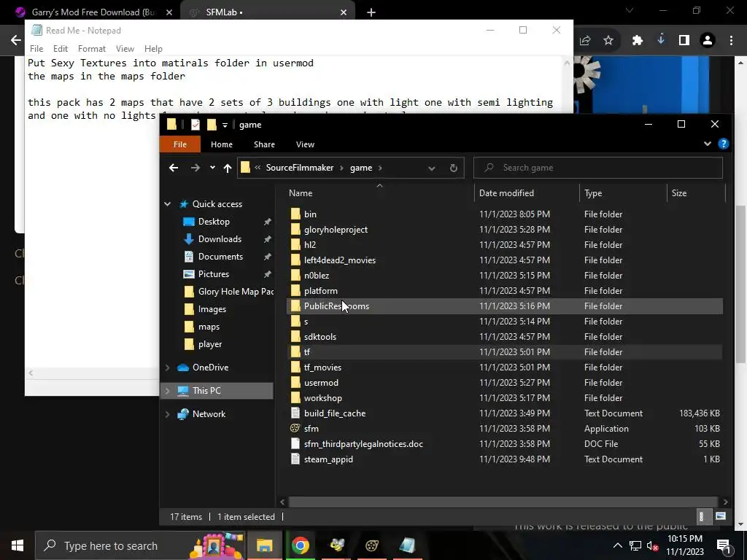This screenshot has height=560, width=747.
Task: Open the n0blez folder
Action: (317, 275)
